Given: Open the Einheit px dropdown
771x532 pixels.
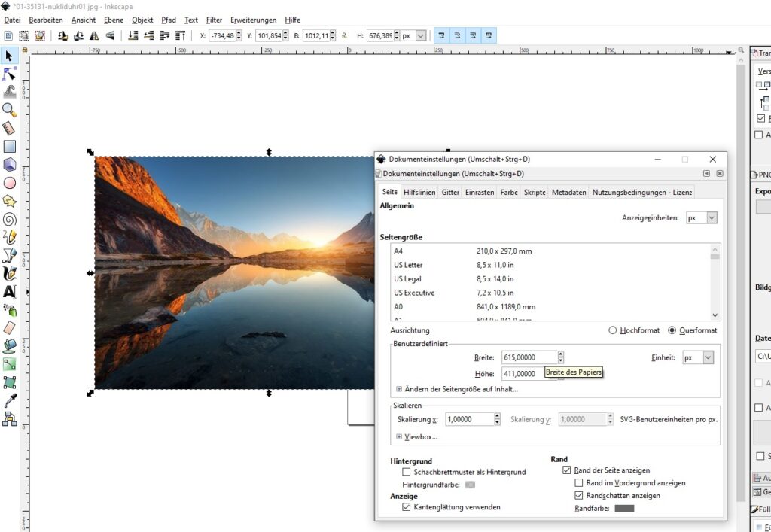Looking at the screenshot, I should (698, 357).
